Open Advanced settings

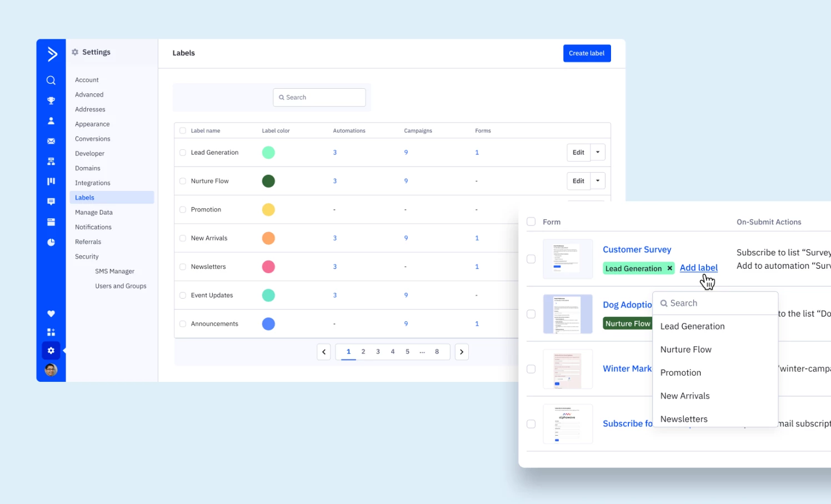click(x=89, y=95)
